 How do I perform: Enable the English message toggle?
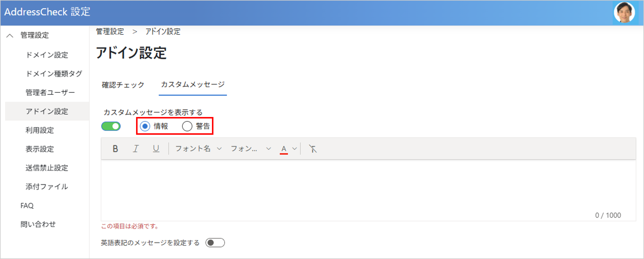(x=215, y=242)
